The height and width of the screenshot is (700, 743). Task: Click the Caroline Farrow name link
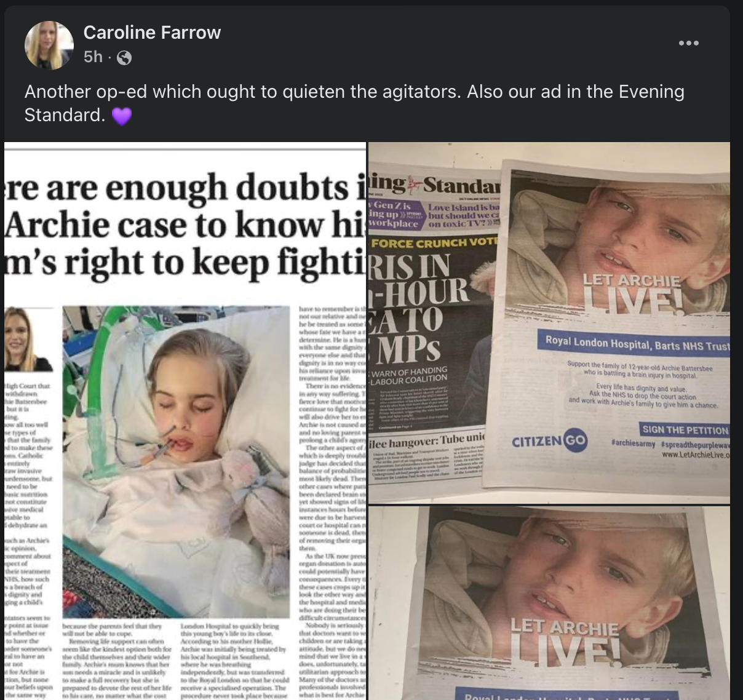coord(152,33)
